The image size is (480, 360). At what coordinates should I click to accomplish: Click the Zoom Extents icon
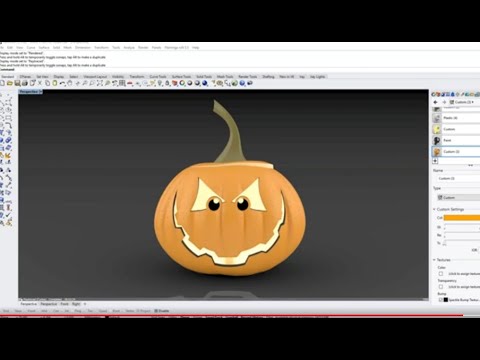click(x=99, y=83)
